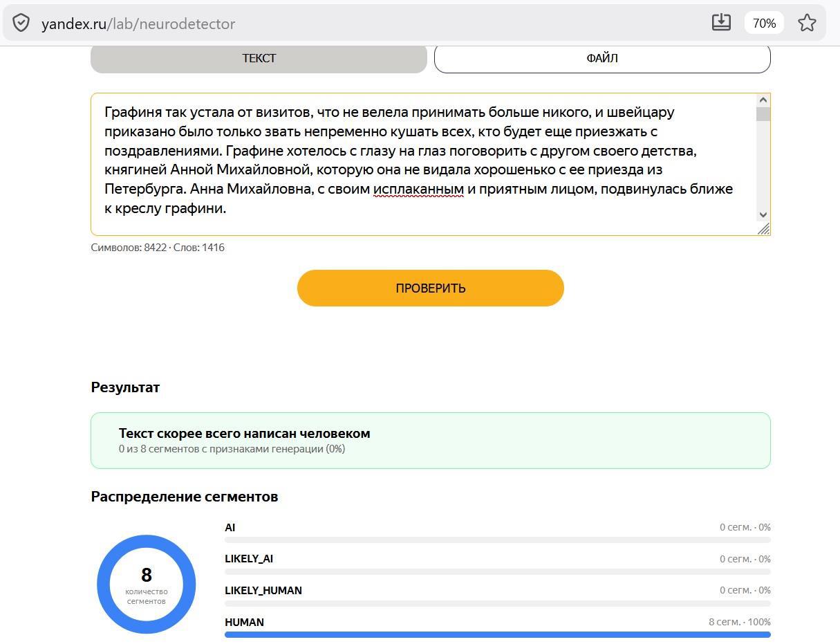The image size is (840, 644).
Task: Click the textarea resize handle corner
Action: click(763, 228)
